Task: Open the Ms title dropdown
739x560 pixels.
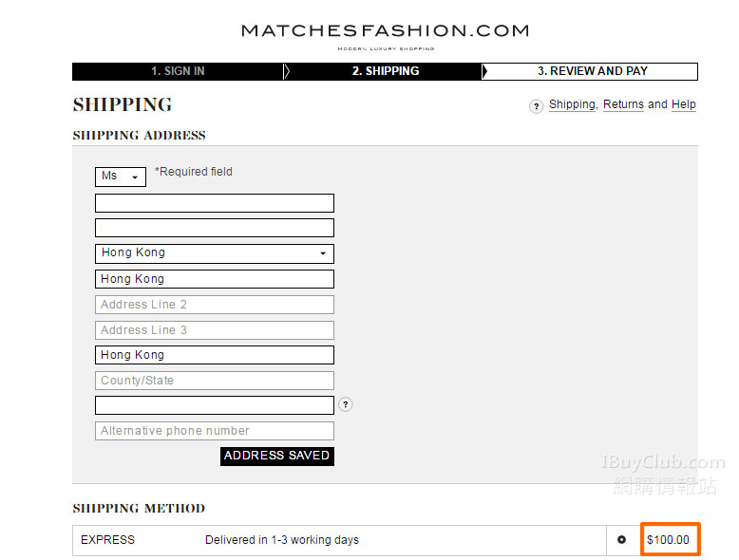Action: click(121, 177)
